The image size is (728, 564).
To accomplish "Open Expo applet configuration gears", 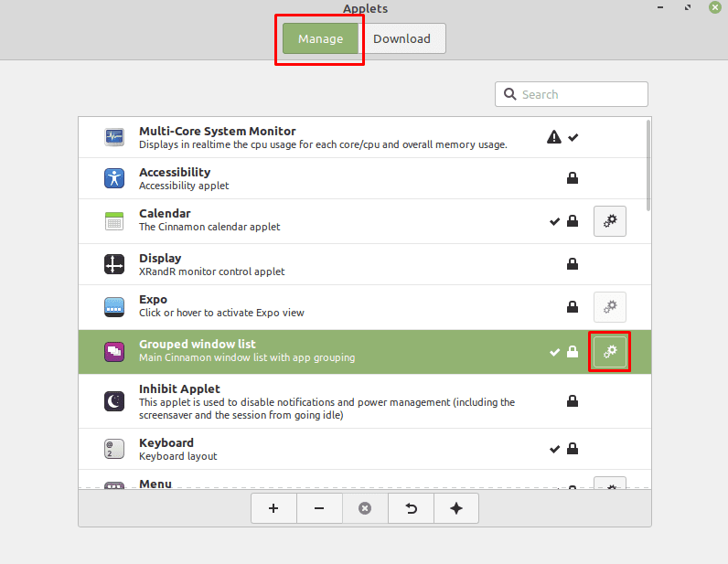I will [x=610, y=307].
